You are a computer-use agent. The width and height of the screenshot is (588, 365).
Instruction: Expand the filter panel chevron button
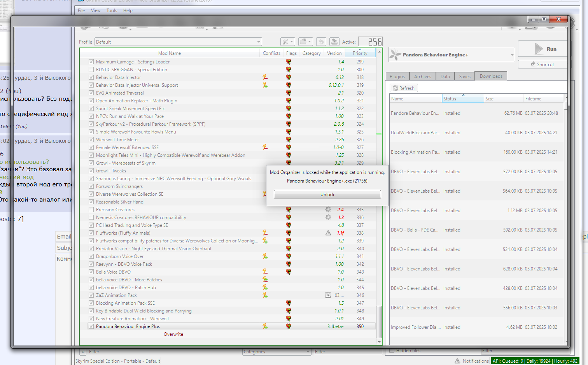coord(83,352)
